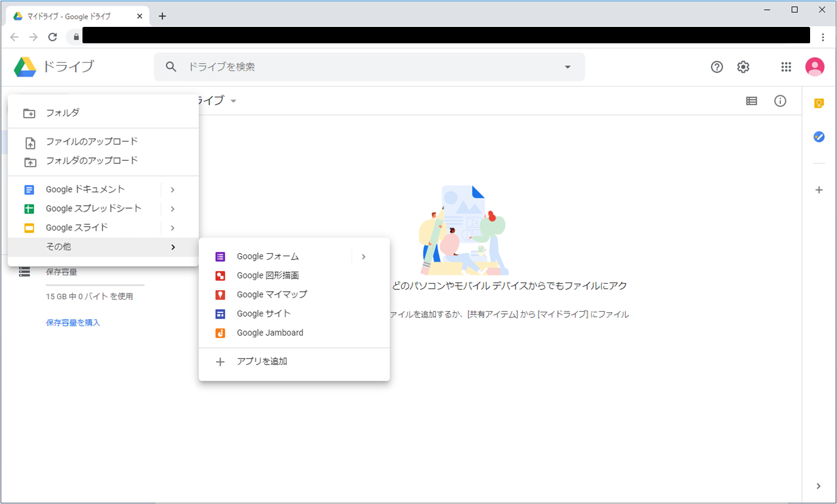Select Google フォーム
The image size is (837, 504).
click(x=275, y=257)
